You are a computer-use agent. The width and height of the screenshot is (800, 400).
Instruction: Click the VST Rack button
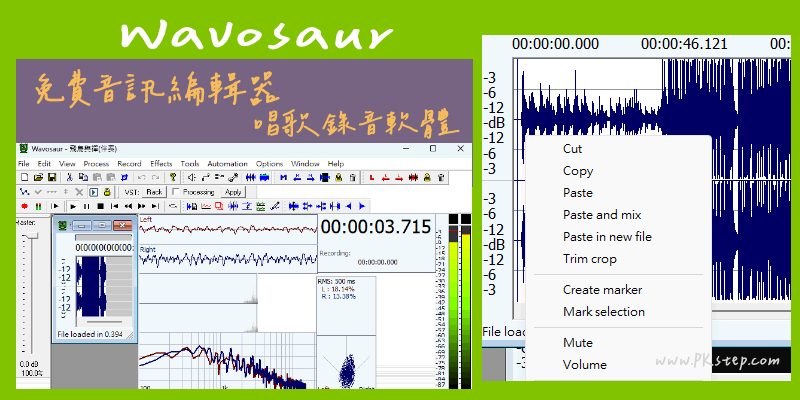coord(154,192)
